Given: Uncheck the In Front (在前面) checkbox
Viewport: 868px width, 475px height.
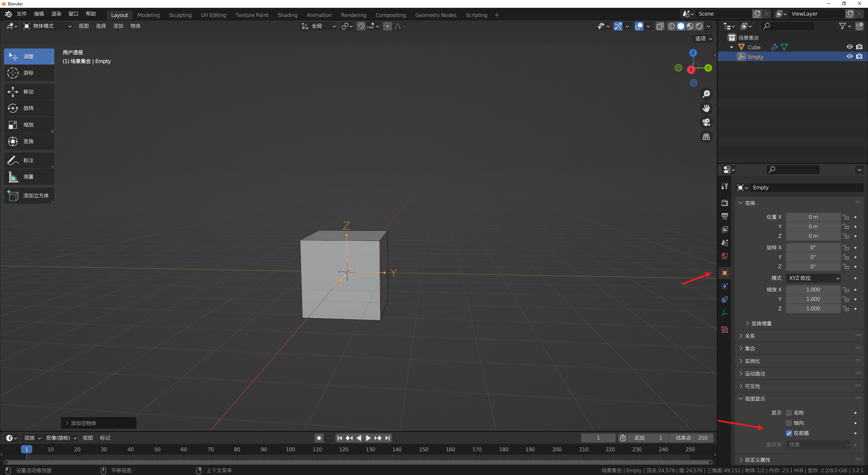Looking at the screenshot, I should click(x=789, y=433).
